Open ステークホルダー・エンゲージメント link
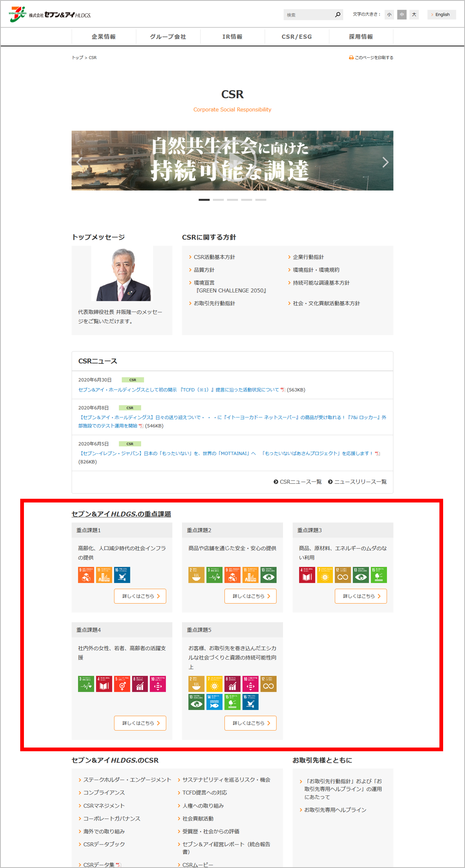465x868 pixels. (x=127, y=780)
